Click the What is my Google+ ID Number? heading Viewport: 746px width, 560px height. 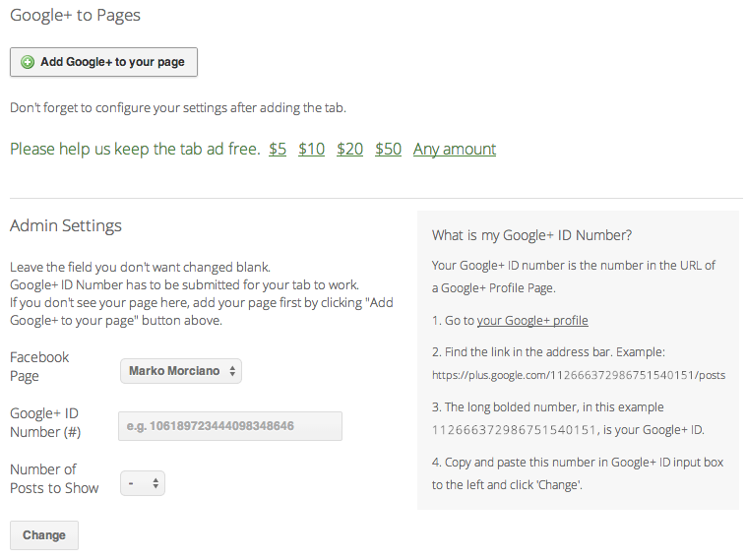[531, 235]
